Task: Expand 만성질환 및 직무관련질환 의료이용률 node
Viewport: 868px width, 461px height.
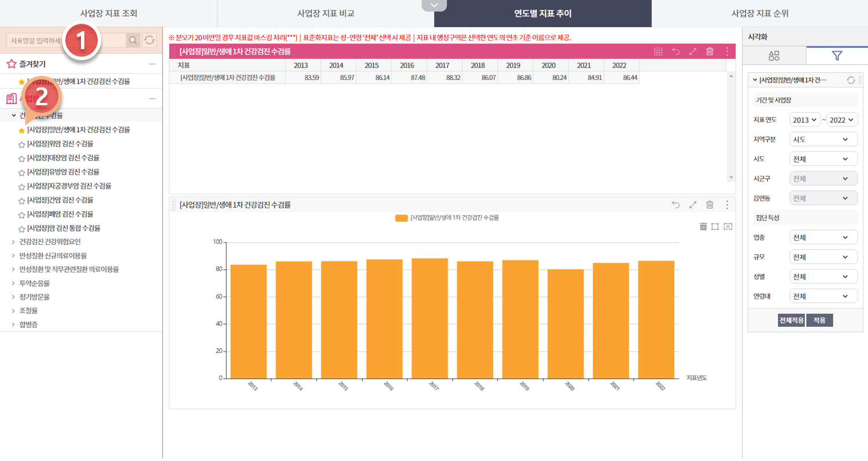Action: pos(13,269)
